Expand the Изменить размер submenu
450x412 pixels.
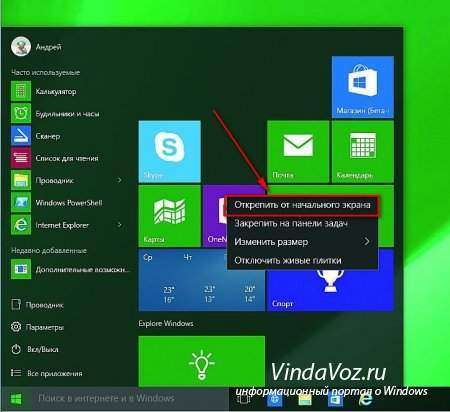point(302,242)
